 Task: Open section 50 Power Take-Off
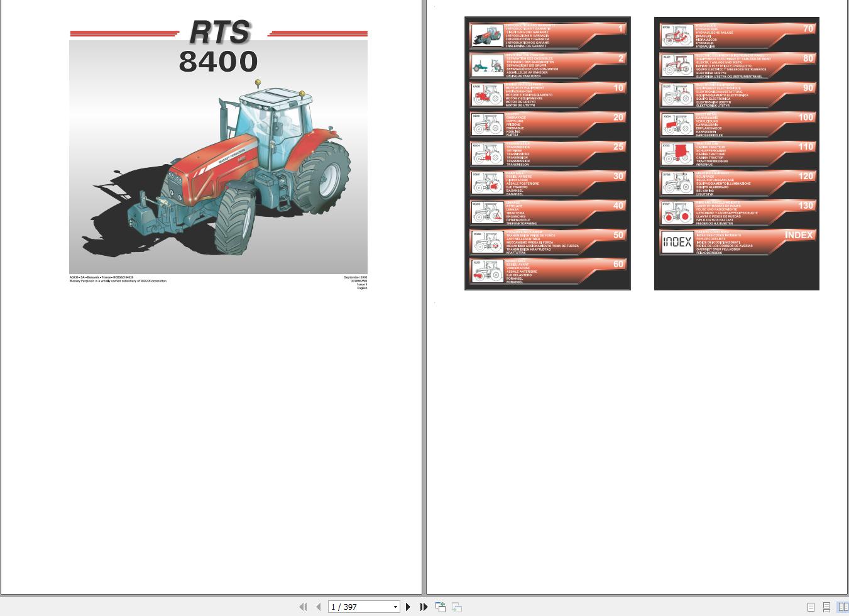[x=547, y=243]
